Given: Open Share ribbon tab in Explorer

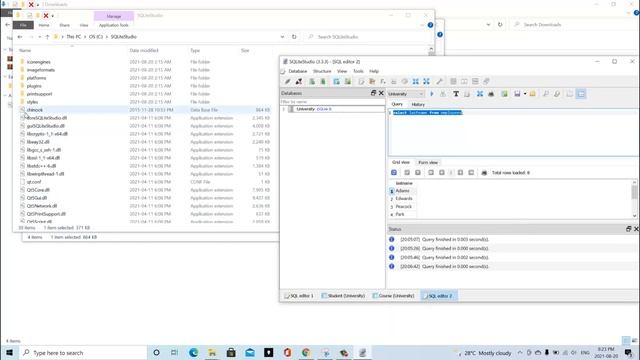Looking at the screenshot, I should [64, 25].
